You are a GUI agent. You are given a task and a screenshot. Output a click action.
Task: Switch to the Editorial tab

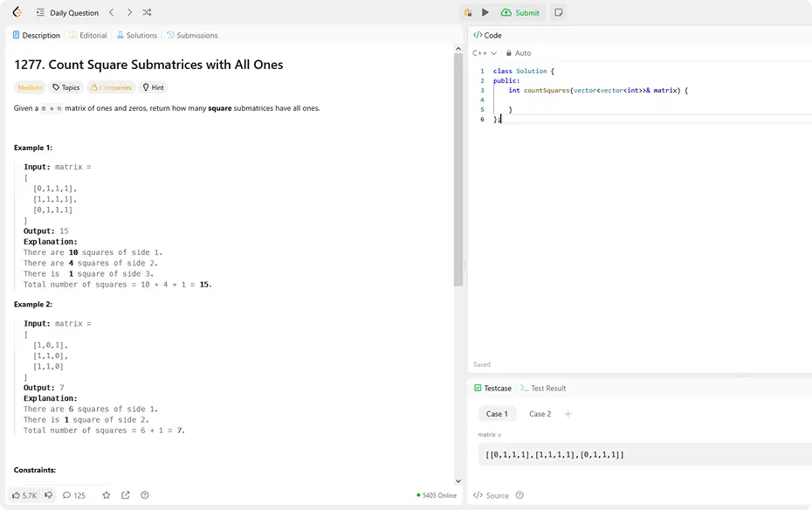88,35
